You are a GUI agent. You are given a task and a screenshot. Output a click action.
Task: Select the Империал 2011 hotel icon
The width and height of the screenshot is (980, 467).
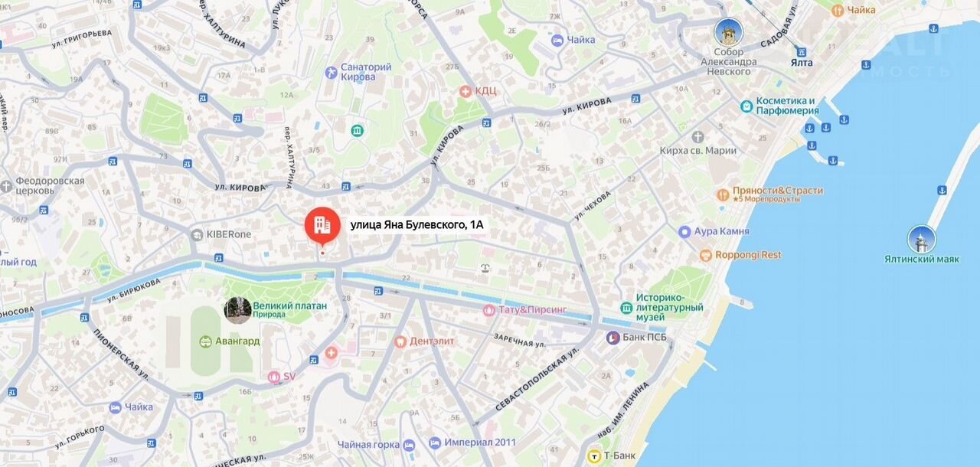[x=435, y=443]
